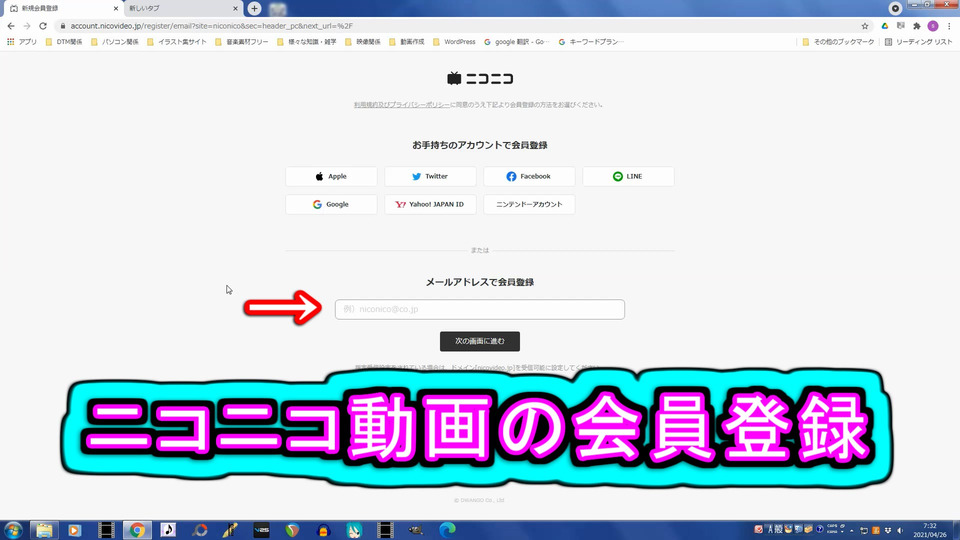Image resolution: width=960 pixels, height=540 pixels.
Task: Go back with the browser back arrow
Action: (x=11, y=26)
